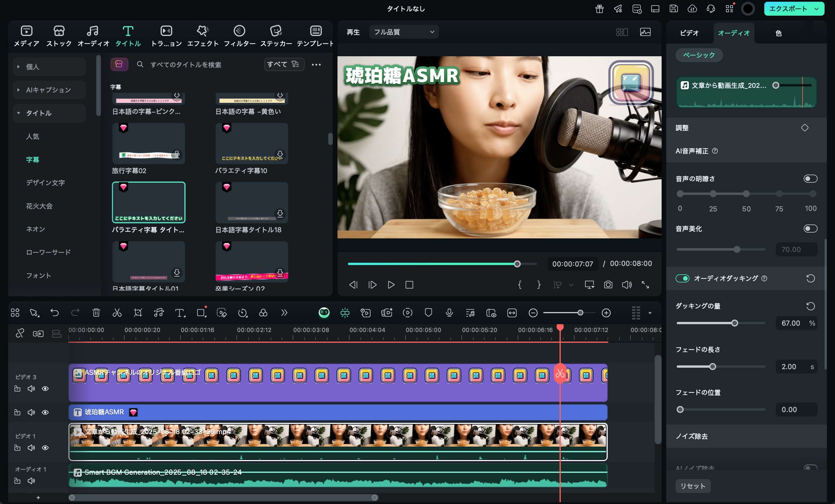Click the support headset icon
This screenshot has width=835, height=504.
pos(711,9)
